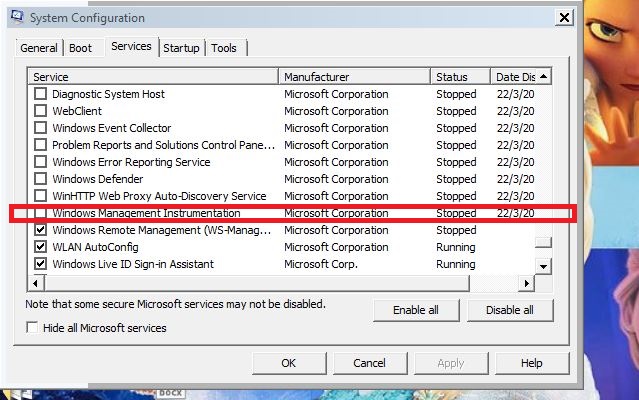Check WinHTTP Web Proxy Auto-Discovery Service
The height and width of the screenshot is (400, 639).
pyautogui.click(x=40, y=196)
